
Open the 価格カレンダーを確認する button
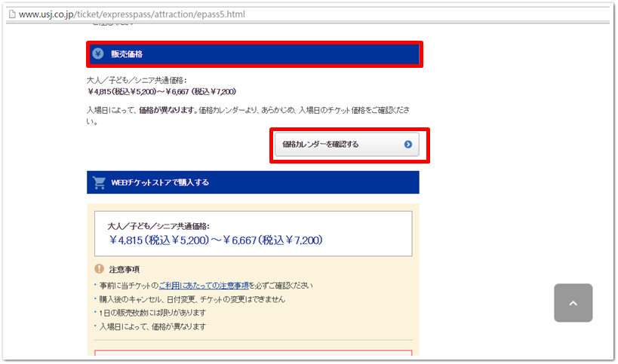coord(347,145)
